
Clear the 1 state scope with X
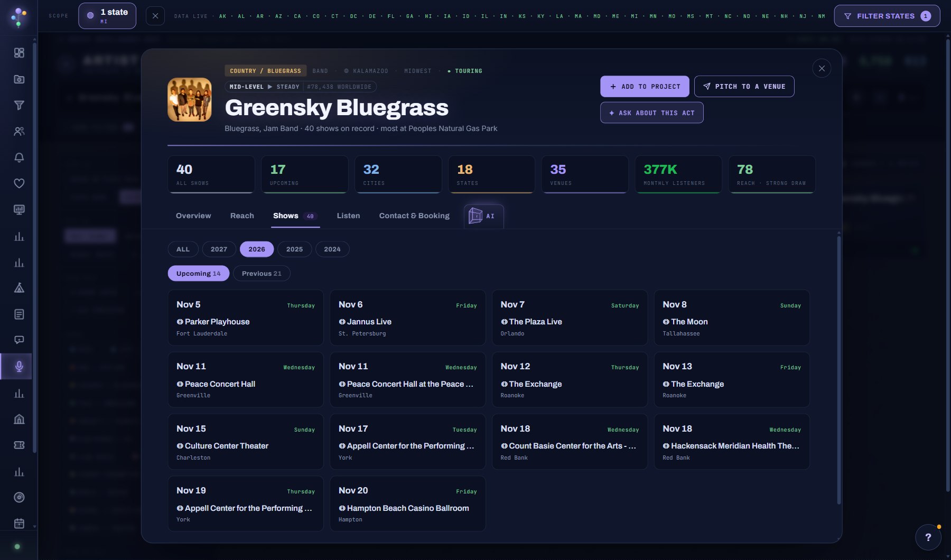[155, 16]
